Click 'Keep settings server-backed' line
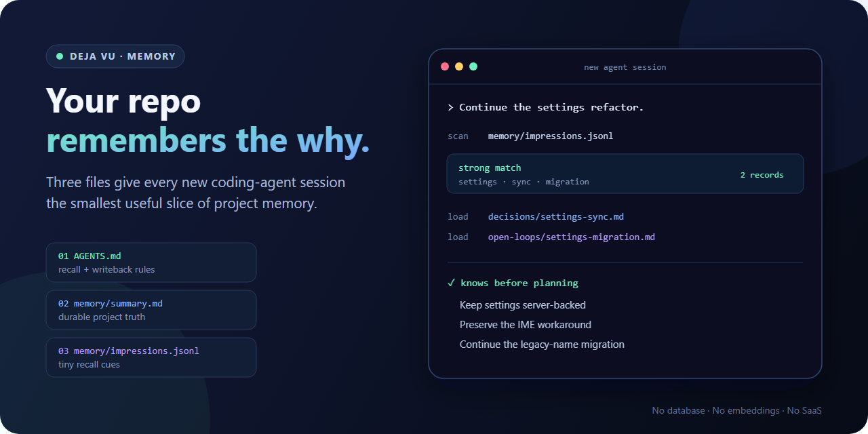Viewport: 868px width, 434px height. pos(523,305)
